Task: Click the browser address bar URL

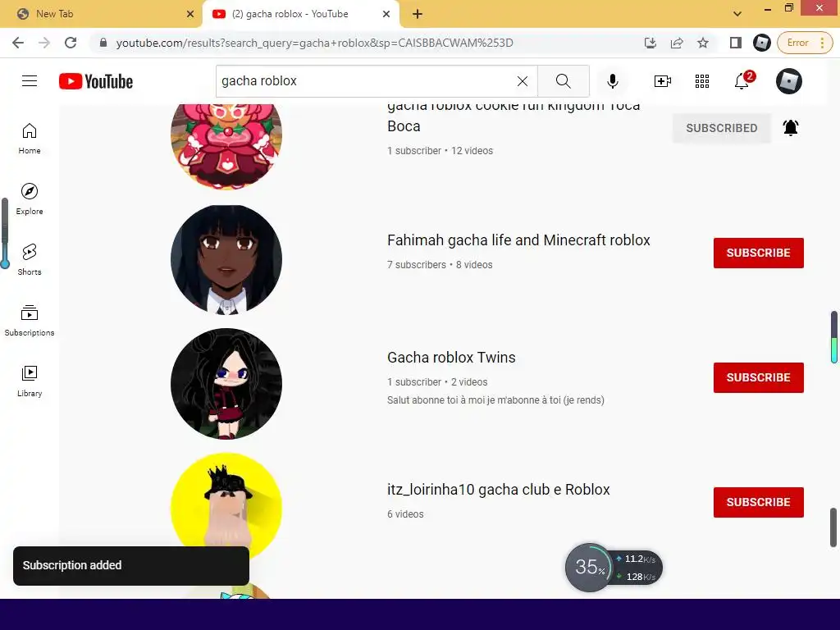Action: 314,43
